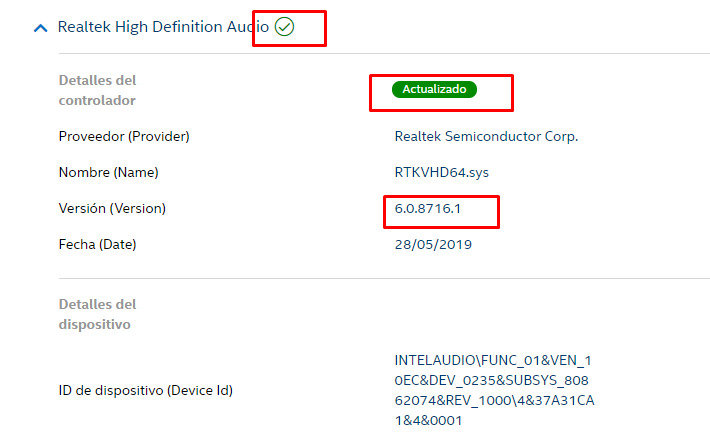Viewport: 710px width, 447px height.
Task: Click the 'Detalles del dispositivo' heading
Action: [97, 314]
